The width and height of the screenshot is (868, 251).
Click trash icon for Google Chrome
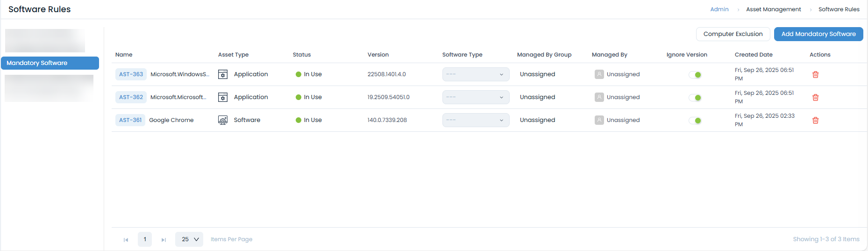[x=815, y=121]
